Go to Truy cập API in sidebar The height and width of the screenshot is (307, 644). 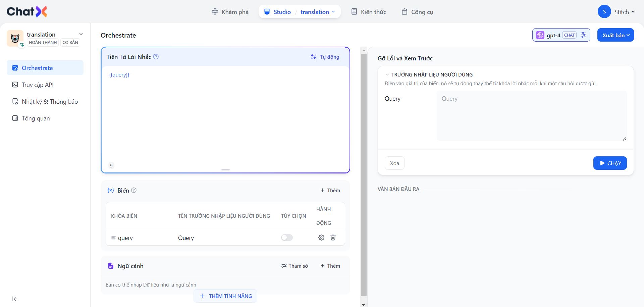38,85
